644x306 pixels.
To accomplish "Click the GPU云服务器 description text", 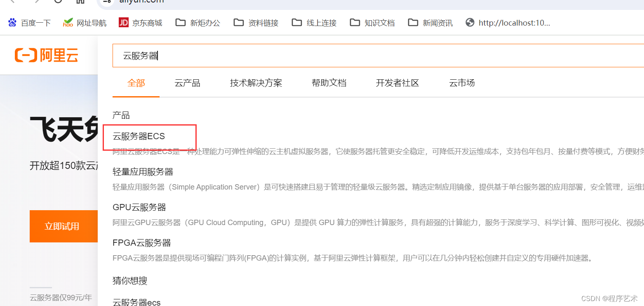I will [378, 223].
